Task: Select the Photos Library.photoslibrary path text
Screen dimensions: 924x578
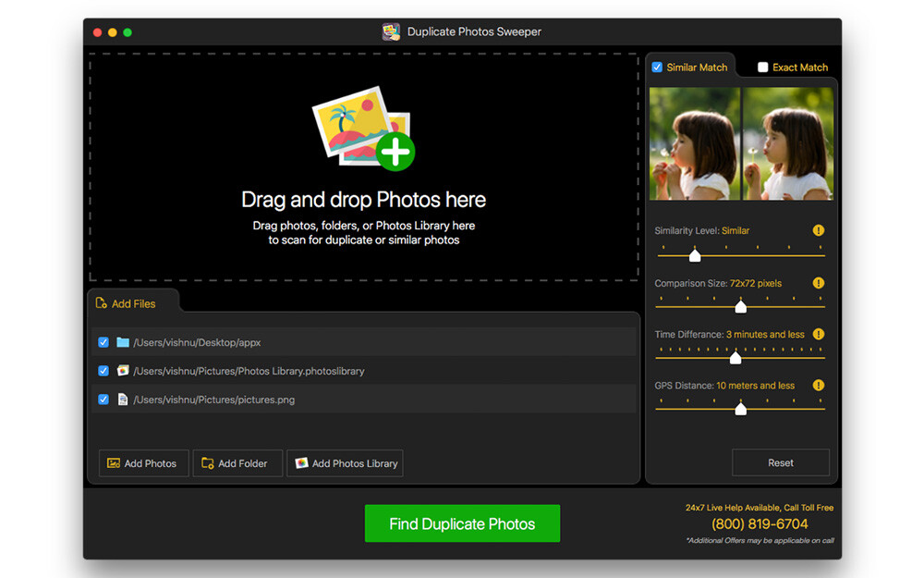Action: coord(249,371)
